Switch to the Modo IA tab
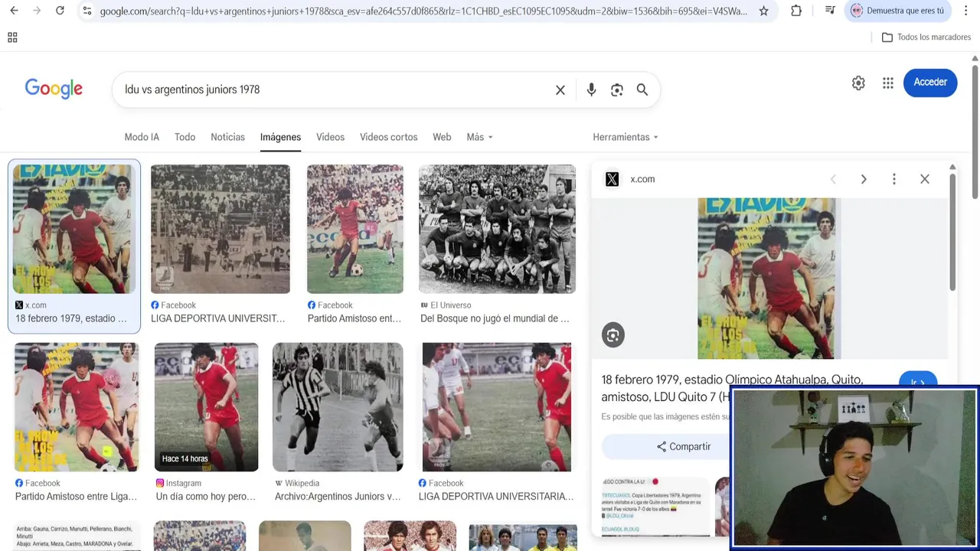 [142, 137]
